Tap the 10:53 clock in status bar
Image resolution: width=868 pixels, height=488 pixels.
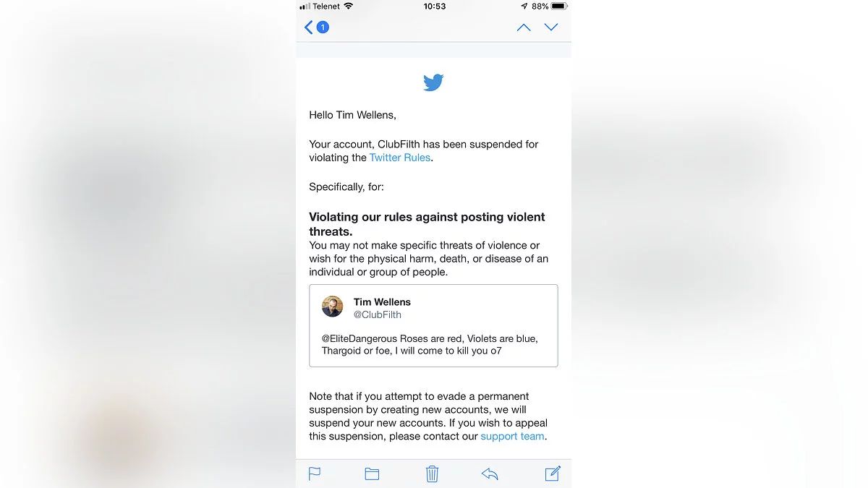pyautogui.click(x=434, y=6)
